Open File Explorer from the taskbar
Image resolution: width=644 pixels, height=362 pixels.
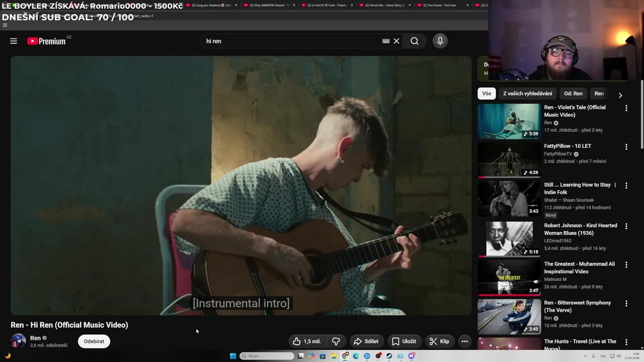(x=334, y=356)
